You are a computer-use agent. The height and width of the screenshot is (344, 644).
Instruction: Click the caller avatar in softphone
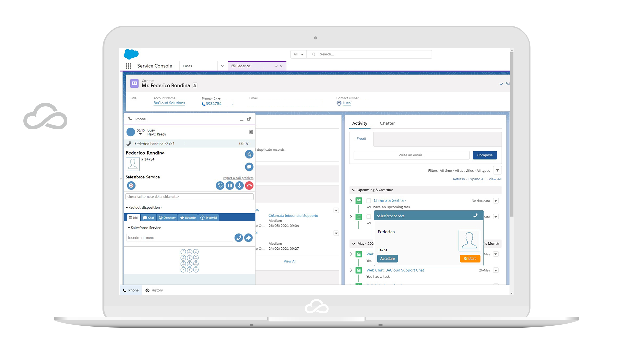click(133, 164)
